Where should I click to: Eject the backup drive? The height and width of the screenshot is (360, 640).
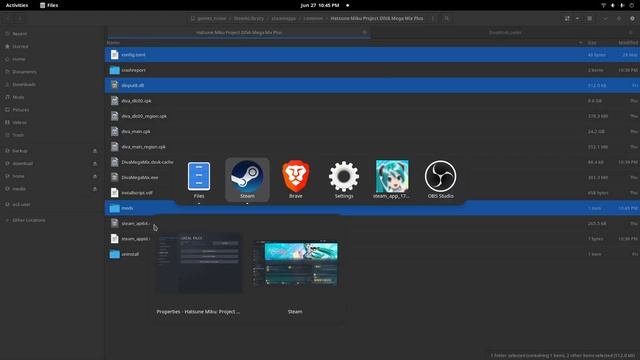[x=95, y=151]
